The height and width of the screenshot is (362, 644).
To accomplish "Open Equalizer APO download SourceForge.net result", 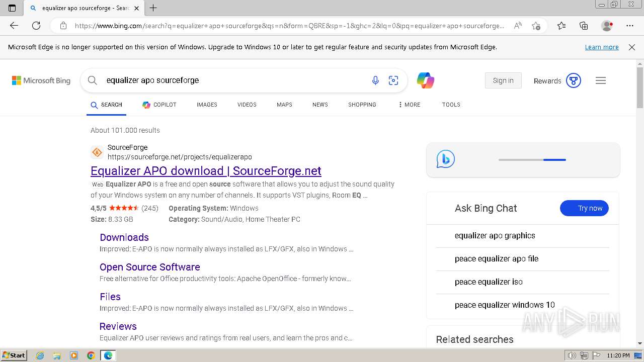I will pos(206,171).
